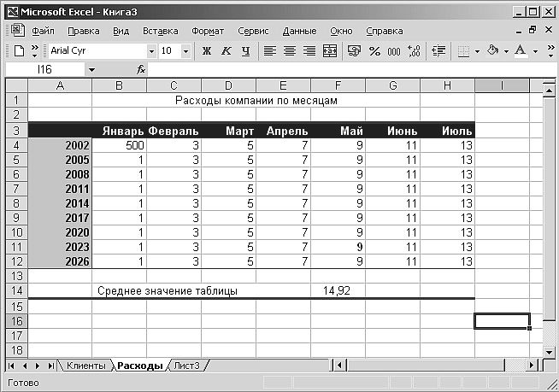Image resolution: width=559 pixels, height=392 pixels.
Task: Center-align the cell text
Action: [289, 51]
